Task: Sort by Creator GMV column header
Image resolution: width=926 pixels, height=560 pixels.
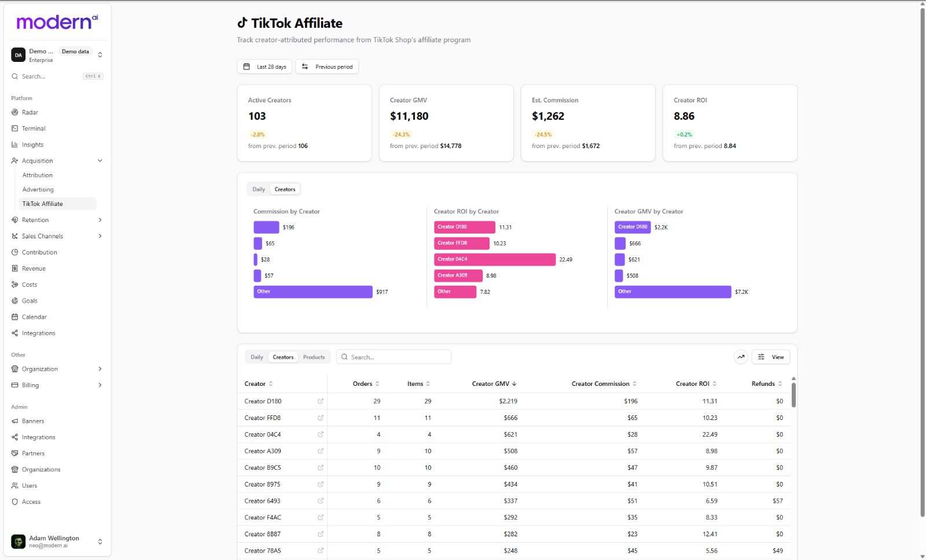Action: pyautogui.click(x=494, y=384)
